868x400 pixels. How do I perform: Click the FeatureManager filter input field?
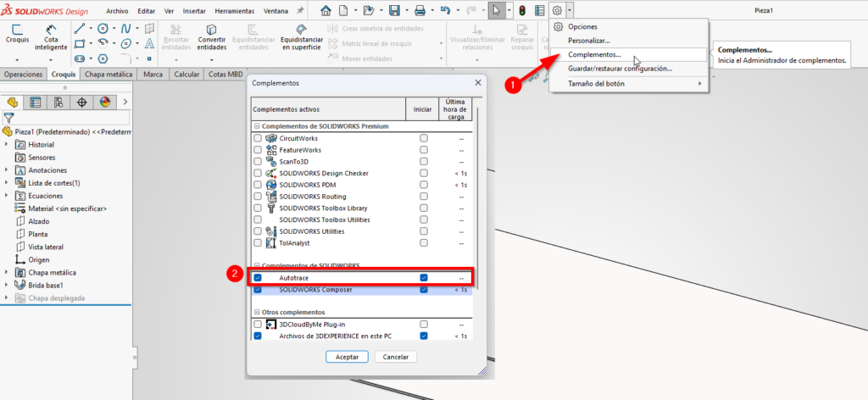pyautogui.click(x=66, y=117)
